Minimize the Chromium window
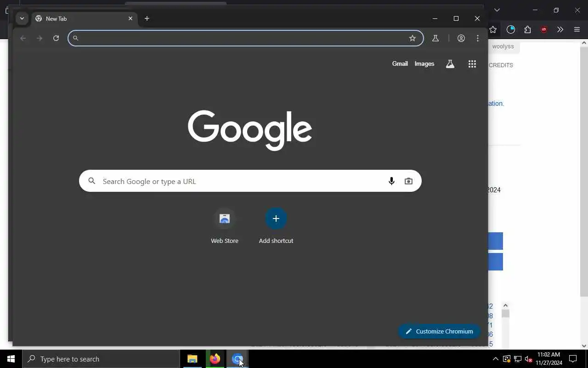 click(435, 18)
